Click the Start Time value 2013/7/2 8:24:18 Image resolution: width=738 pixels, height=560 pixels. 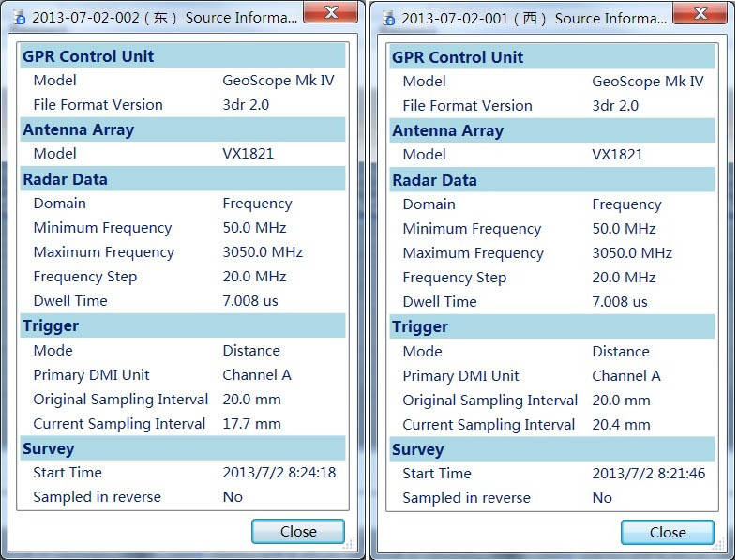(x=279, y=472)
